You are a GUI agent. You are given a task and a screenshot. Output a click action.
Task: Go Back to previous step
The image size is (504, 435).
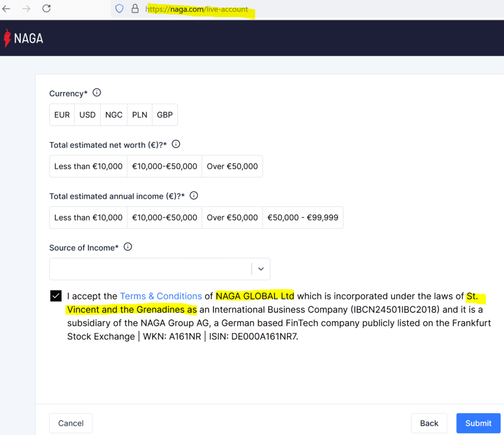pos(429,423)
